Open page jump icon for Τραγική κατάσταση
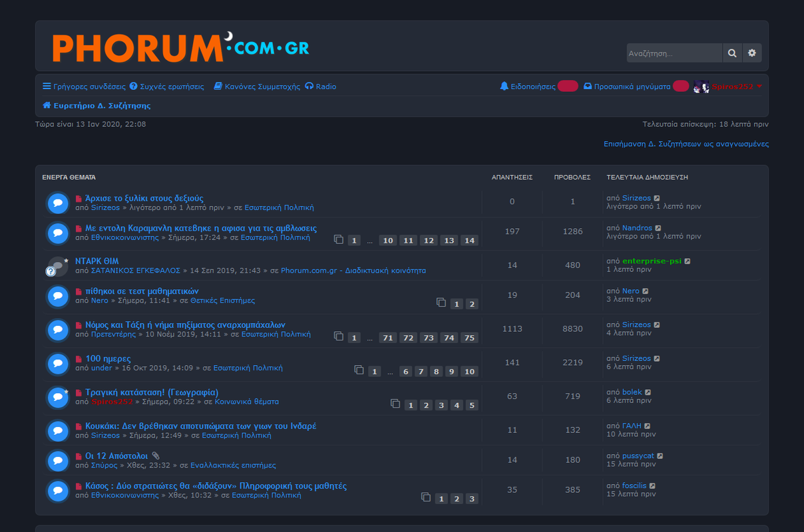The height and width of the screenshot is (532, 804). (395, 404)
